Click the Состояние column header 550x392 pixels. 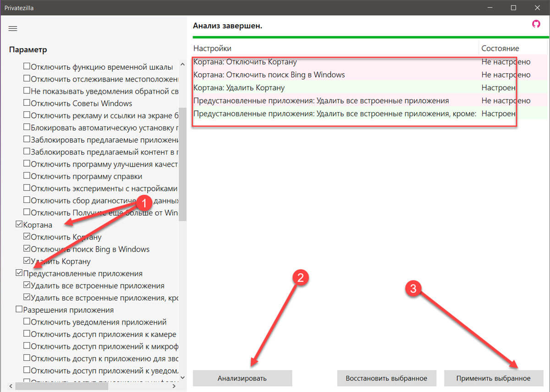tap(513, 48)
